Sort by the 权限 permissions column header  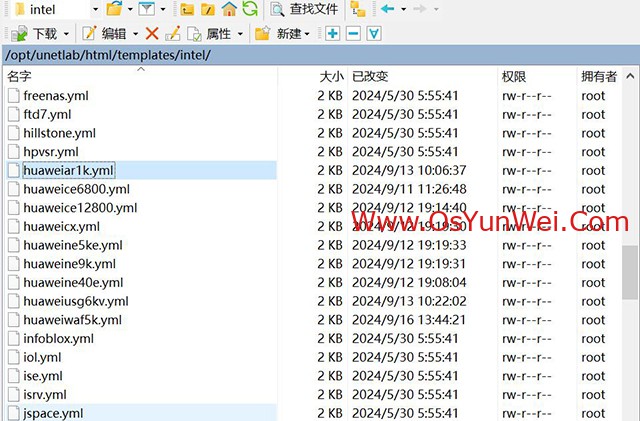pyautogui.click(x=538, y=76)
